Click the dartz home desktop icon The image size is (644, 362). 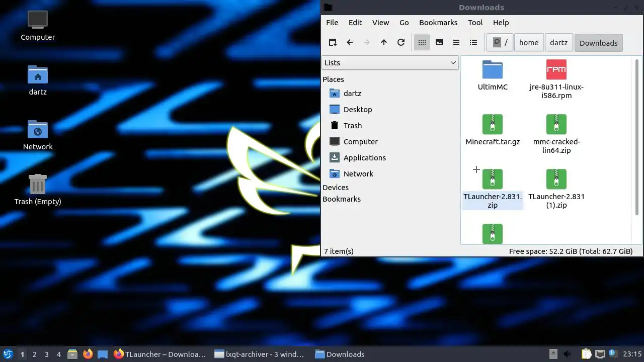click(x=38, y=80)
